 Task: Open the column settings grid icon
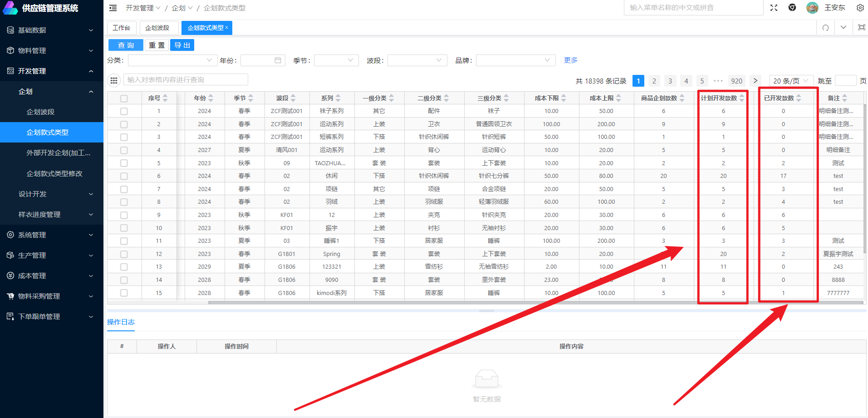coord(114,80)
